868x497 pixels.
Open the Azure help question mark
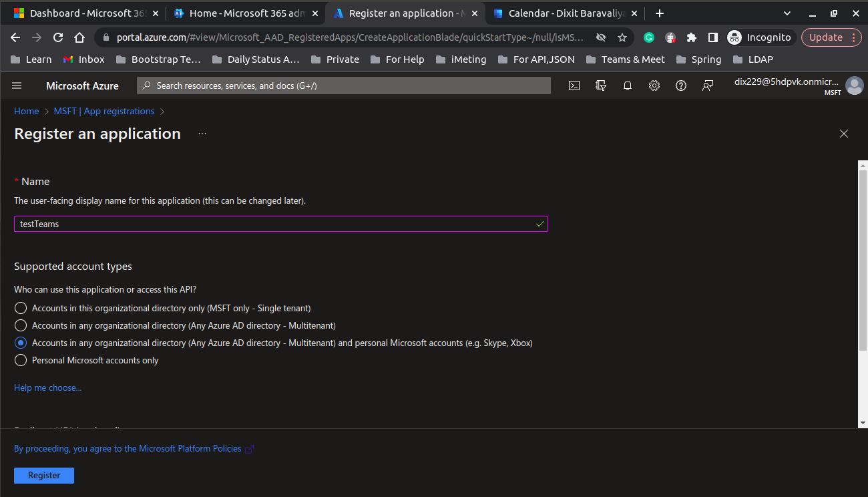(681, 86)
